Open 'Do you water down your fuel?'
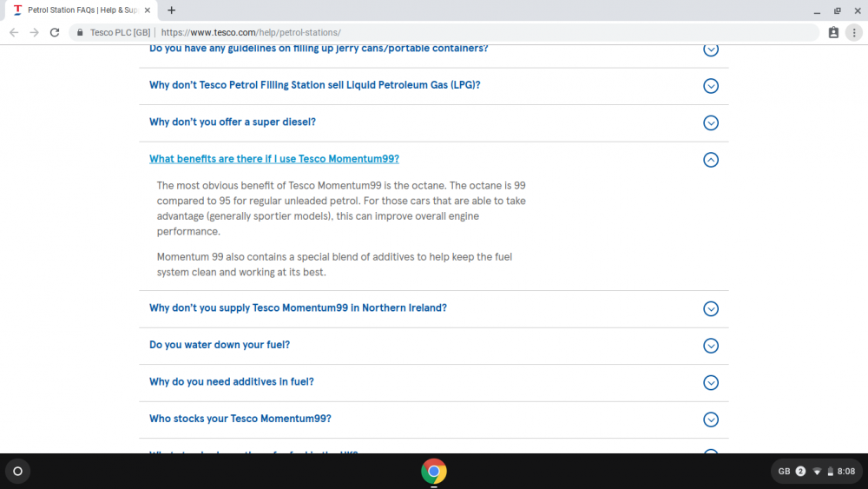Viewport: 868px width, 489px height. [220, 345]
